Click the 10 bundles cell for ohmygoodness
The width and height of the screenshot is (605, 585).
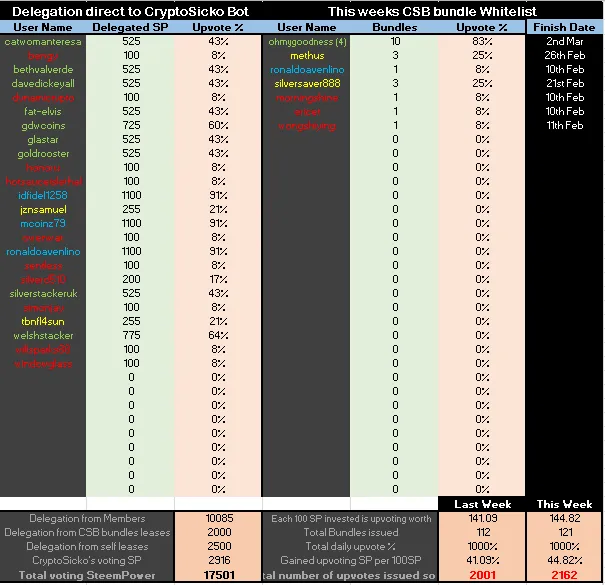395,41
